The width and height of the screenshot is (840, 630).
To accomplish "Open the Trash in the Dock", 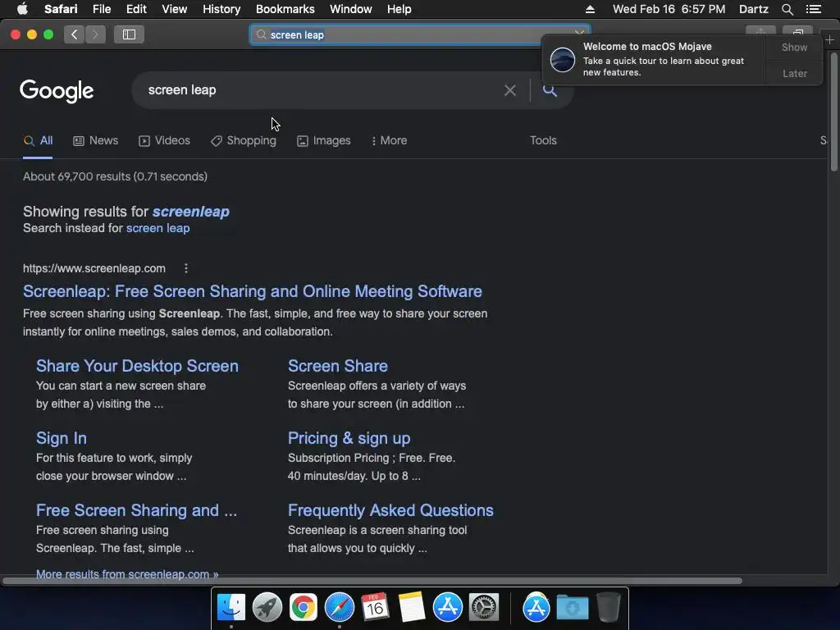I will pyautogui.click(x=608, y=608).
